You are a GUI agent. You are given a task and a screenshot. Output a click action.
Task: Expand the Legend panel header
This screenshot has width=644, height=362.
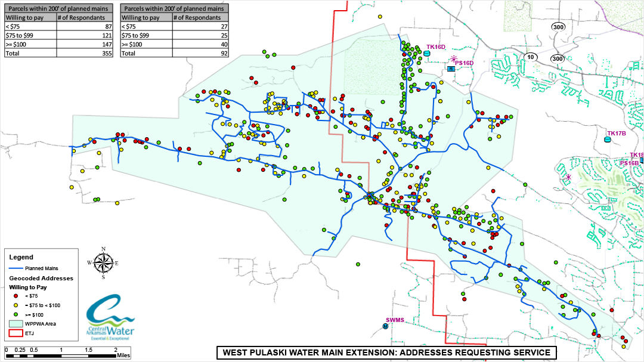[21, 257]
